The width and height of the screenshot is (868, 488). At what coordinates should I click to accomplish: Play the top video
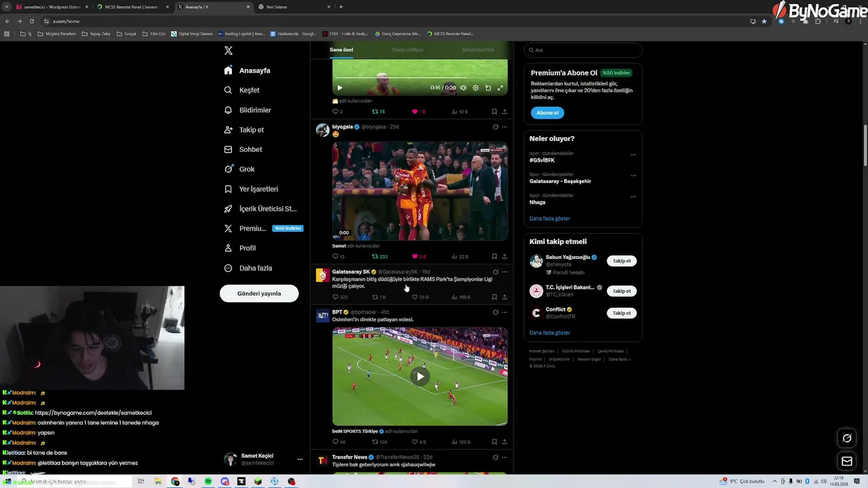[x=340, y=87]
